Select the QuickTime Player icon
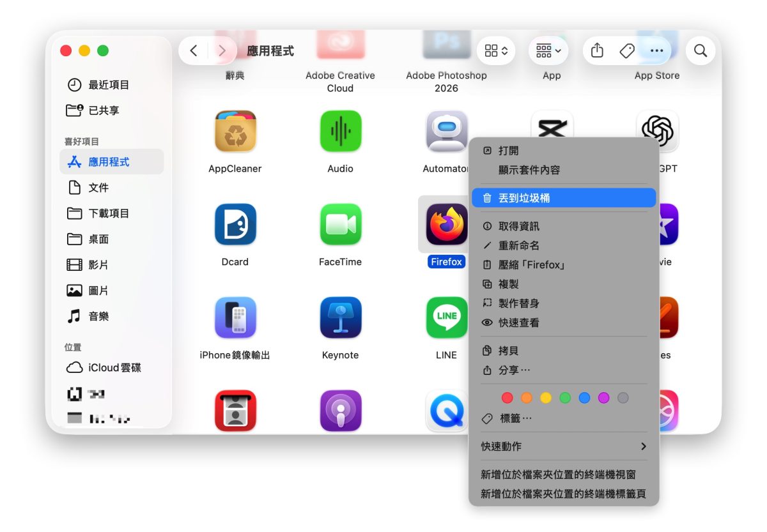This screenshot has height=532, width=767. tap(446, 411)
